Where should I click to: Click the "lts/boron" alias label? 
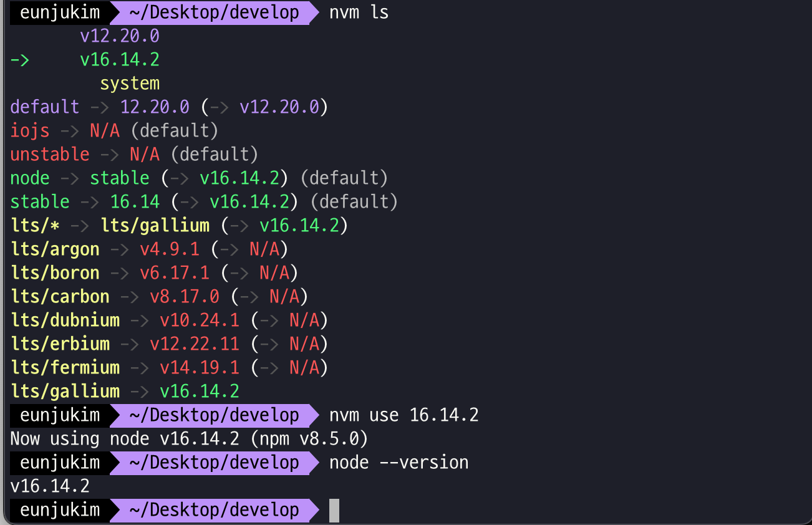coord(55,273)
